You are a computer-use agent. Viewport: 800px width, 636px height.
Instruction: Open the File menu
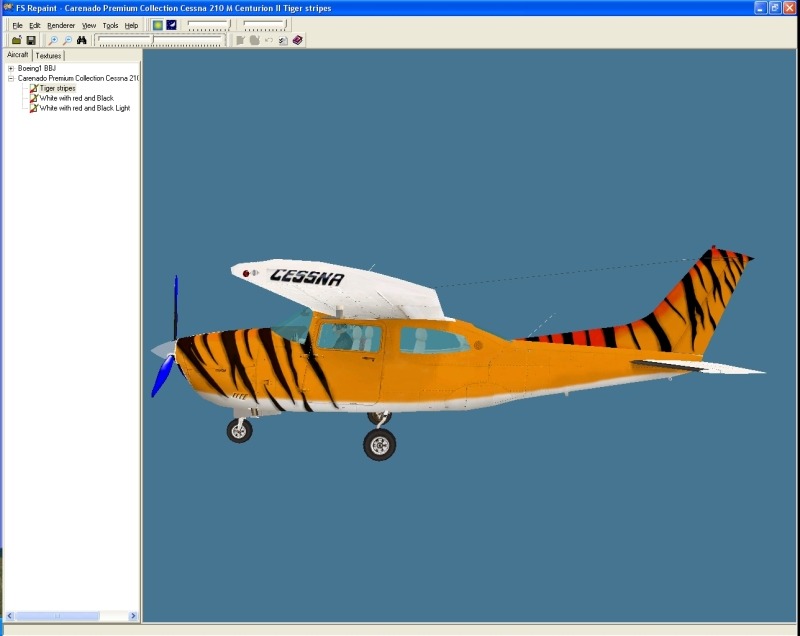click(17, 26)
